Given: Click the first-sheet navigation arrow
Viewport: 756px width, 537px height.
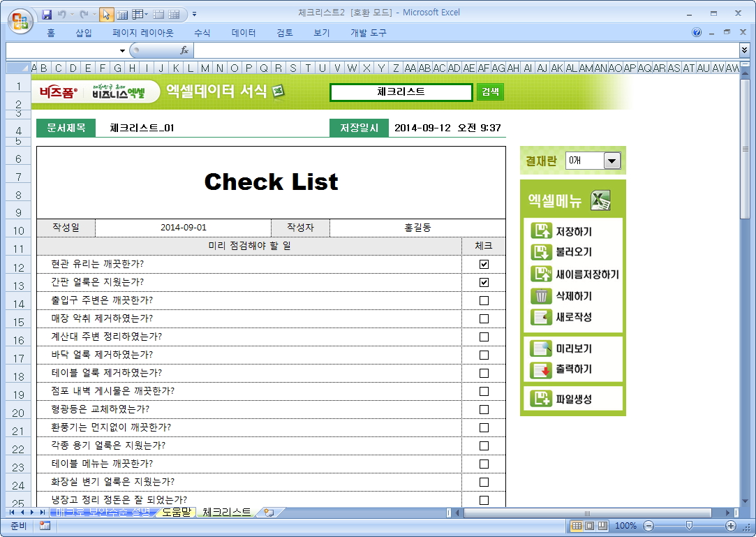Looking at the screenshot, I should (x=12, y=513).
